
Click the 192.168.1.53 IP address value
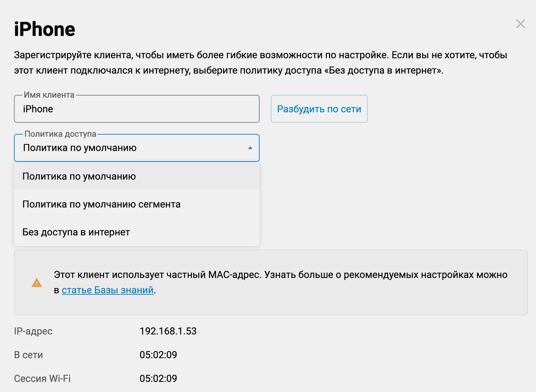point(168,331)
